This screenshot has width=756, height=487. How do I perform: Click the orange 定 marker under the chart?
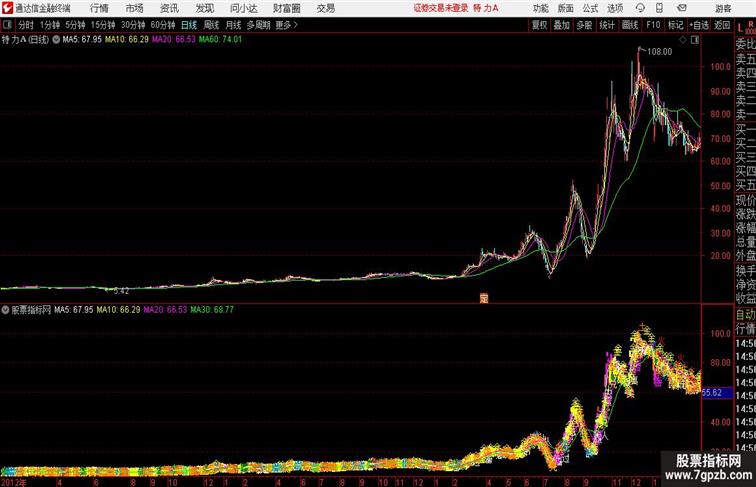tap(484, 298)
